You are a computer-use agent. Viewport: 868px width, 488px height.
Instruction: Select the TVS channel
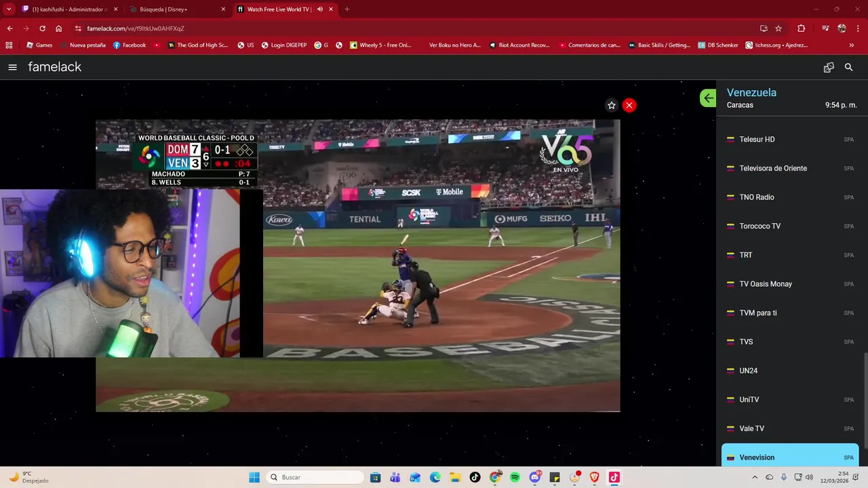(x=790, y=342)
